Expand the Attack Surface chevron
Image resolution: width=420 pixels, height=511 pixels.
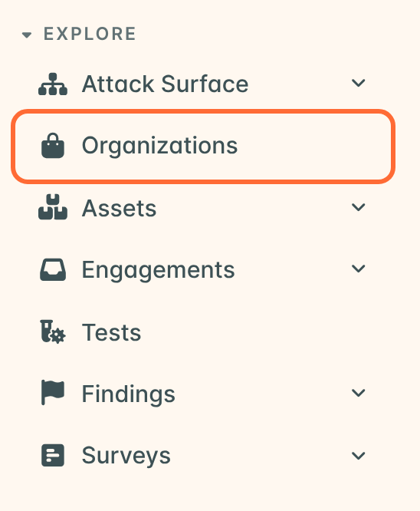(x=358, y=83)
